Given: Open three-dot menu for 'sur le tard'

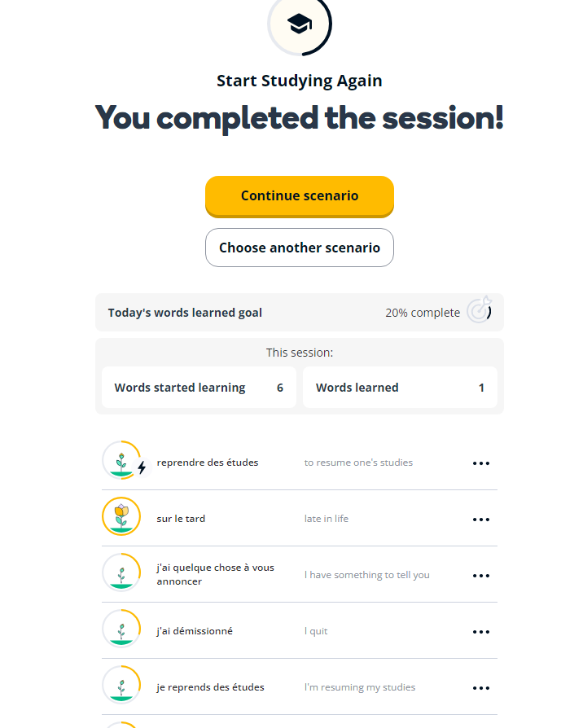Looking at the screenshot, I should tap(481, 520).
